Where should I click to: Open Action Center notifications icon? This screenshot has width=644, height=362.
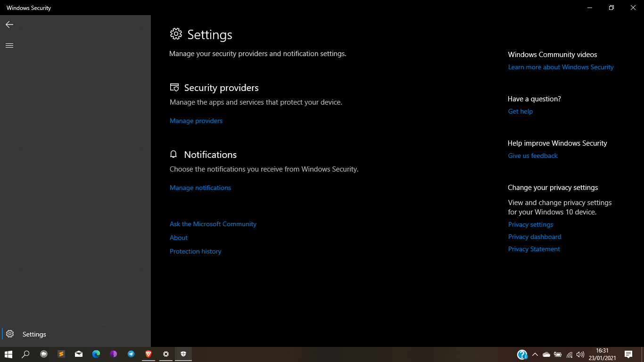point(628,354)
